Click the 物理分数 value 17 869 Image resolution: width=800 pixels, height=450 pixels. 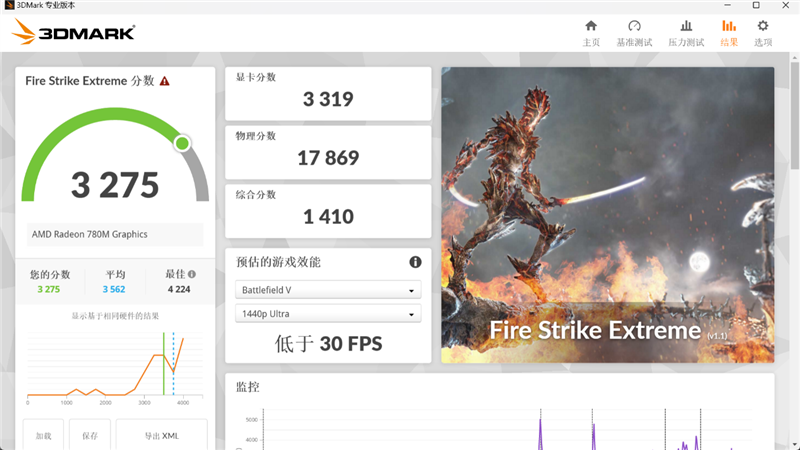coord(328,158)
